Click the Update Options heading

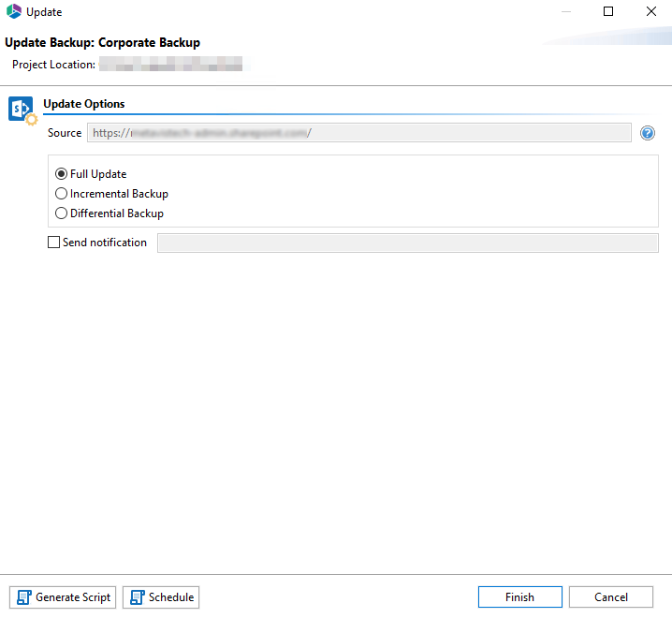point(84,104)
